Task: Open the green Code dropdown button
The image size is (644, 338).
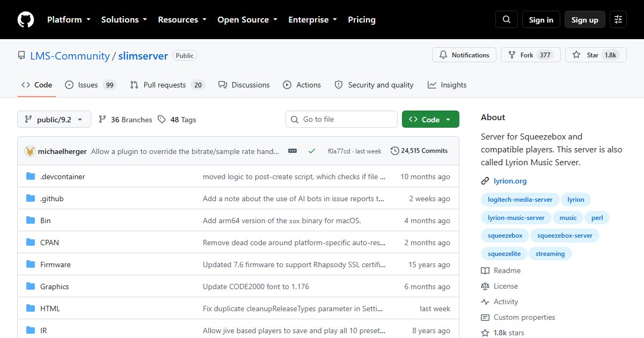Action: point(430,120)
